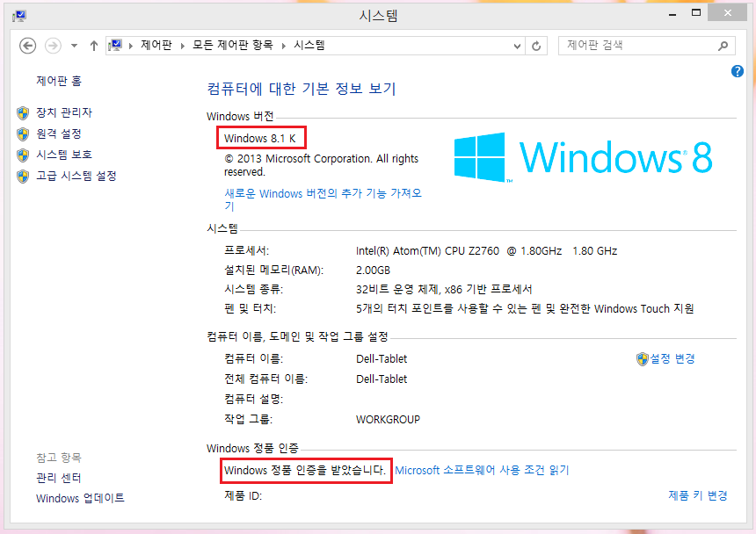The width and height of the screenshot is (756, 534).
Task: Go back with the back arrow button
Action: pos(27,46)
